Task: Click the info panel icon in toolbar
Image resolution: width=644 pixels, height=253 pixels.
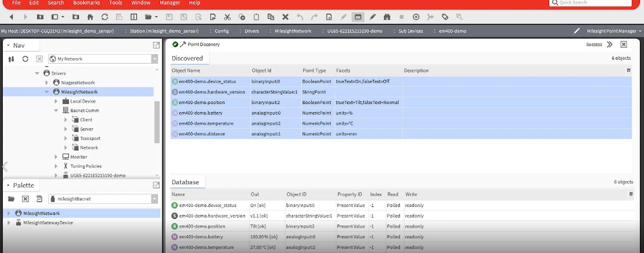Action: (134, 17)
